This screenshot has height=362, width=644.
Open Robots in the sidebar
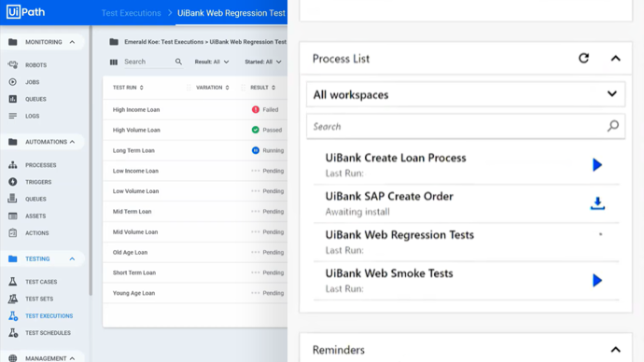point(35,65)
